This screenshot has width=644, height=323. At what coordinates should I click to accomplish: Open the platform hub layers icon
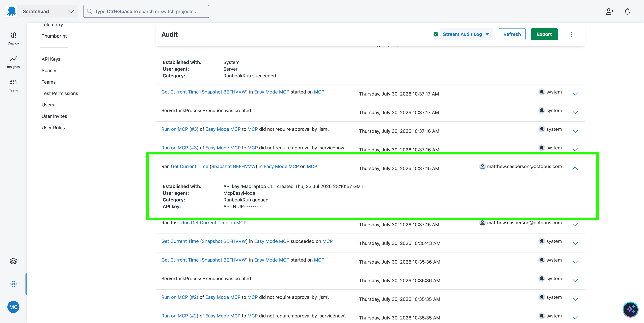point(13,261)
